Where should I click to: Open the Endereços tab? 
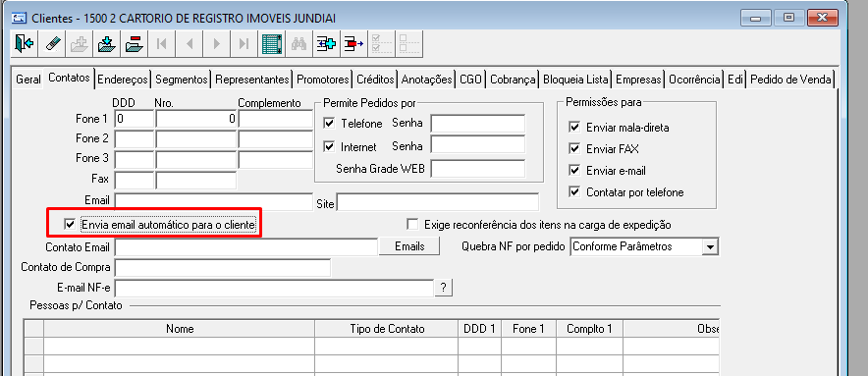123,80
